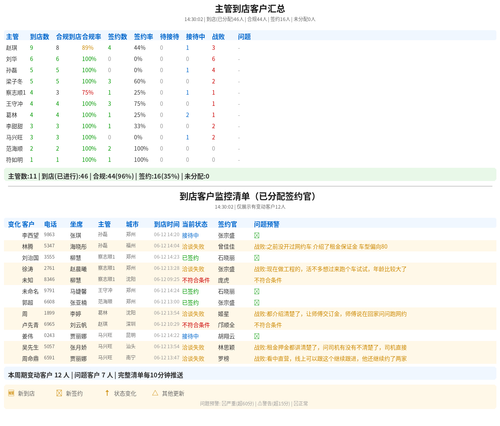Click signing officer 林思颖

point(226,347)
